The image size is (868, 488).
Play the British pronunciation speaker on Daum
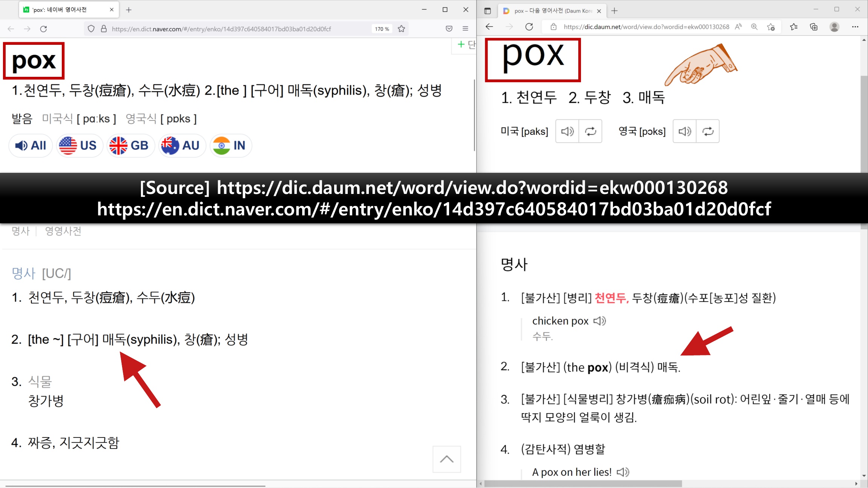[685, 131]
